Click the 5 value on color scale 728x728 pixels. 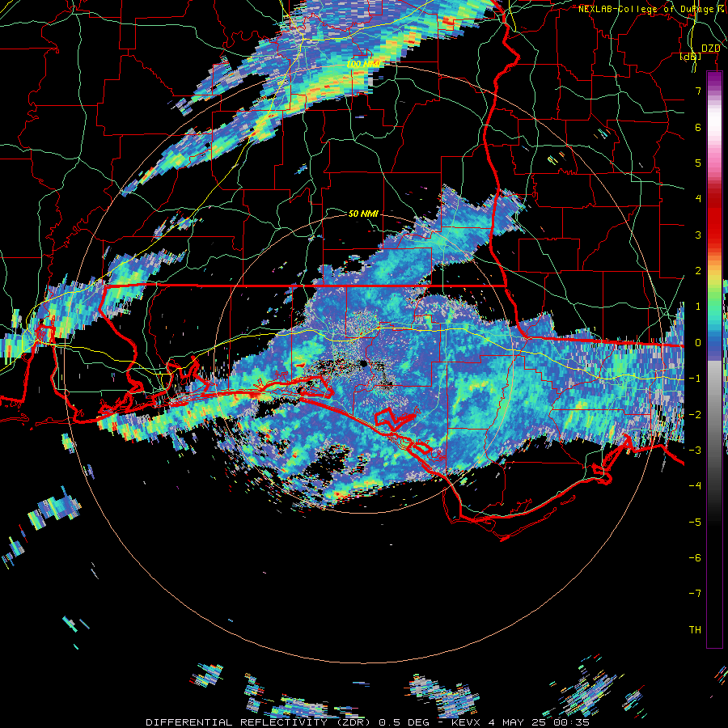698,163
